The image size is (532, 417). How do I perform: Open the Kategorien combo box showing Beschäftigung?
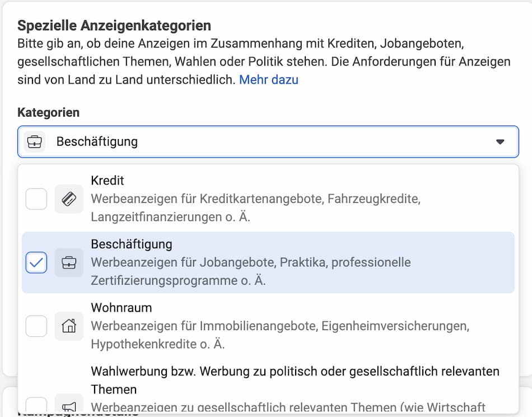[268, 142]
